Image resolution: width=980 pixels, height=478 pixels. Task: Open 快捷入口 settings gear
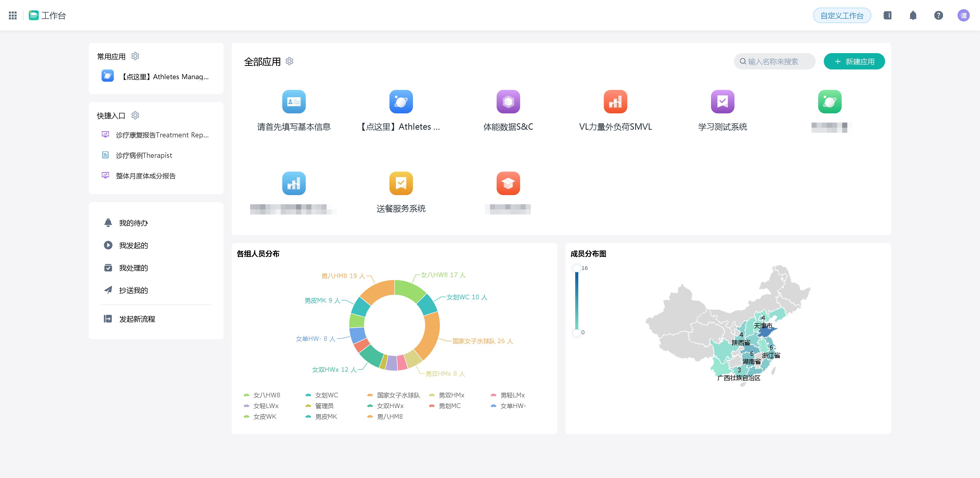(x=135, y=115)
